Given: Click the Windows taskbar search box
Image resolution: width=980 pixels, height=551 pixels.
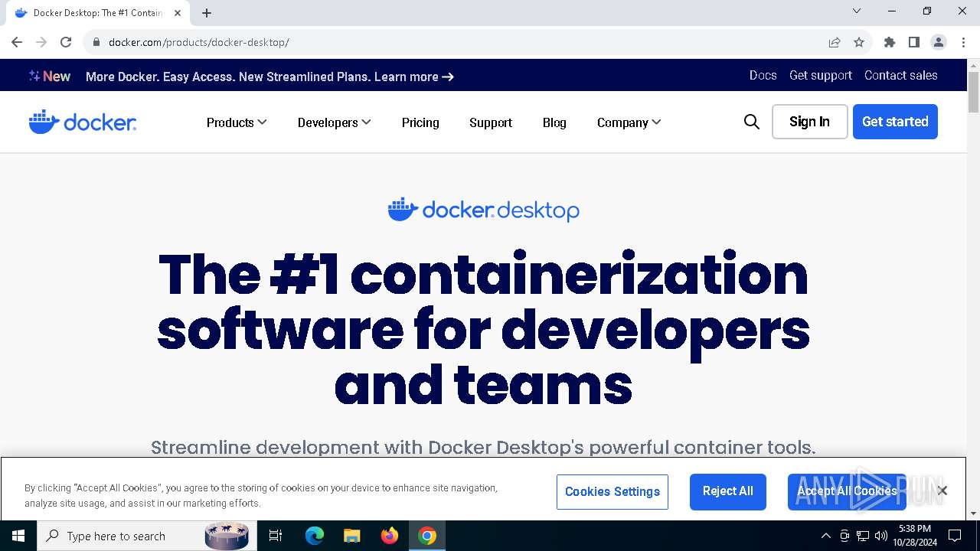Looking at the screenshot, I should [x=145, y=536].
